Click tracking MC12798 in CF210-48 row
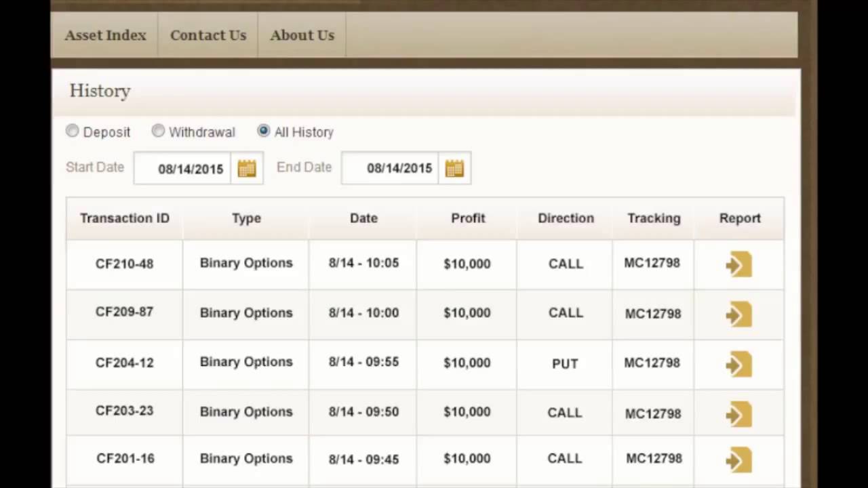Image resolution: width=868 pixels, height=488 pixels. coord(652,263)
